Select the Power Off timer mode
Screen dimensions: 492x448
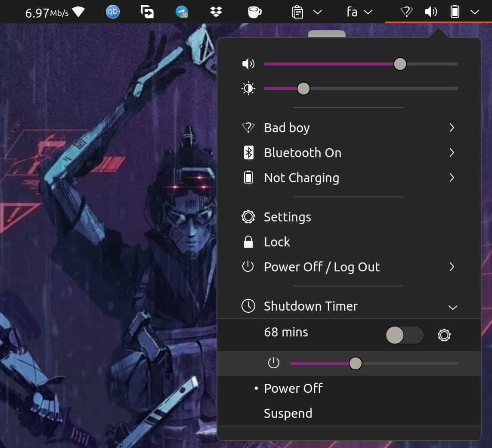coord(349,389)
